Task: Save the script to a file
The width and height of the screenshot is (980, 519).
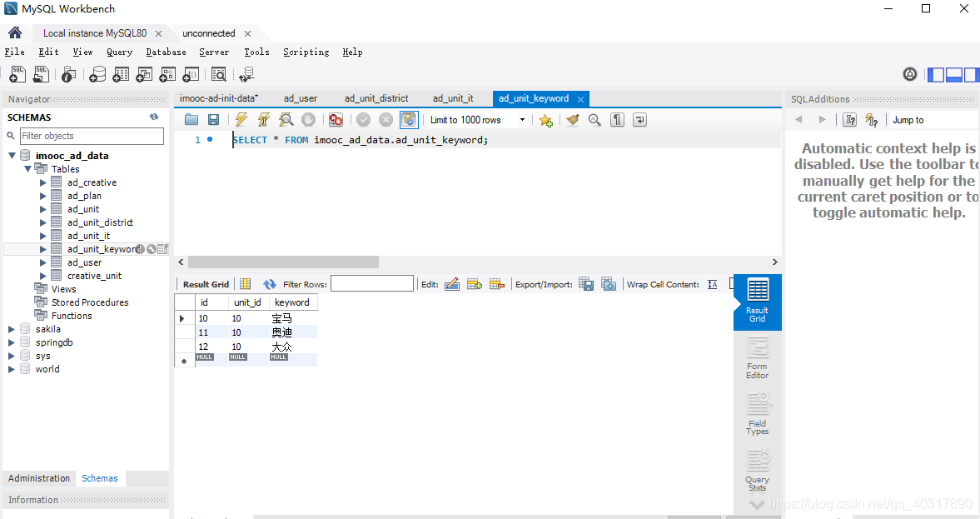Action: [214, 119]
